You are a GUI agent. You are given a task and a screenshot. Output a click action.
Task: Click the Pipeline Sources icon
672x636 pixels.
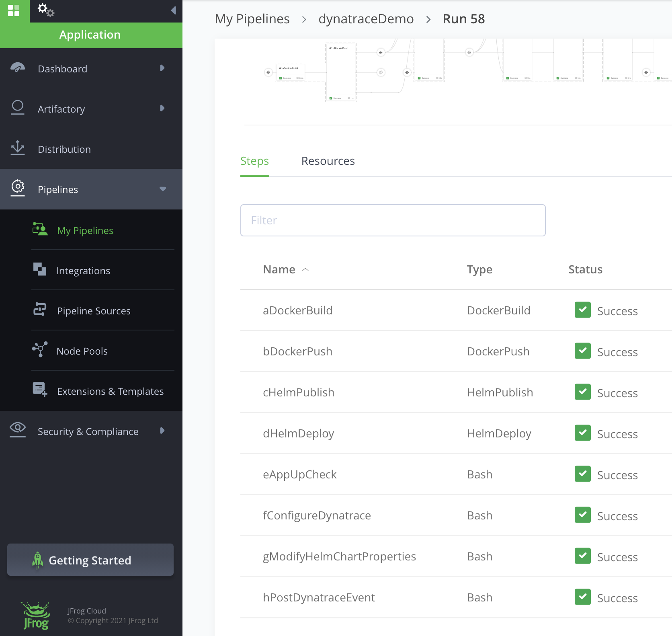point(40,310)
